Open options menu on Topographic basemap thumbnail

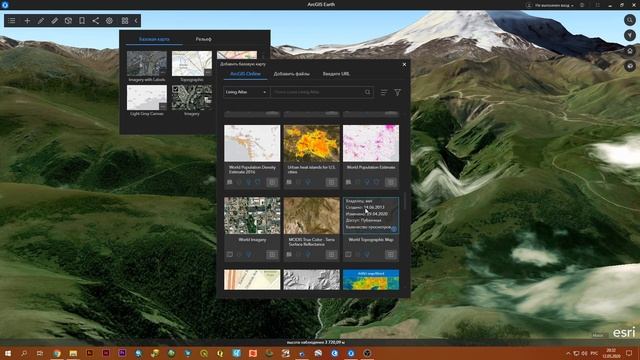tap(208, 72)
